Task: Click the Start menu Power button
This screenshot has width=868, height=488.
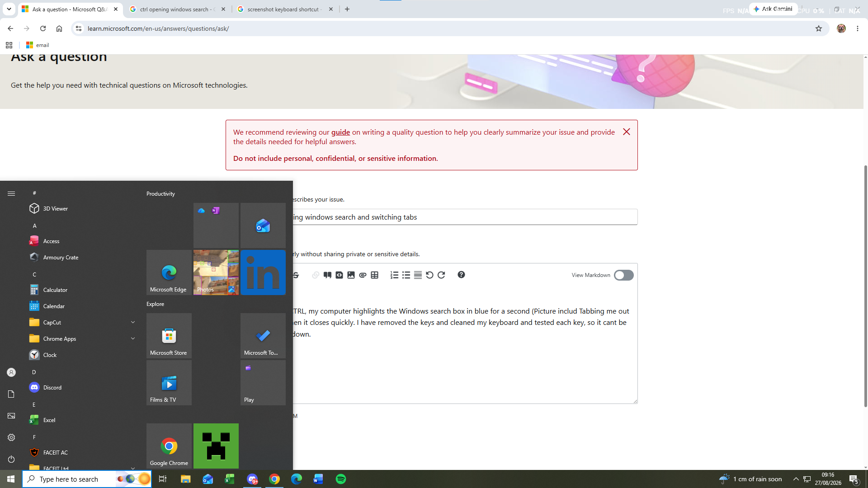Action: [11, 459]
